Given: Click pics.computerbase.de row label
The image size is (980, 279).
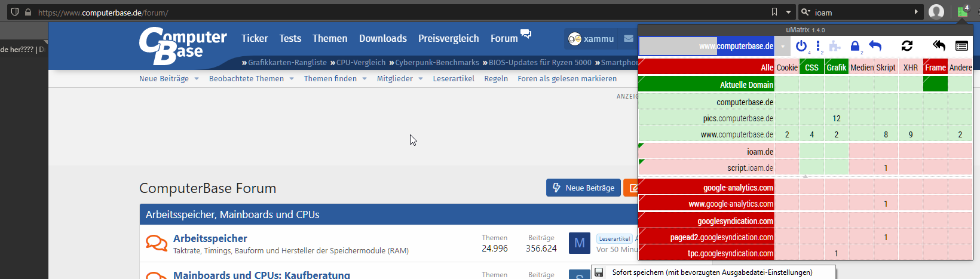Looking at the screenshot, I should [x=706, y=118].
